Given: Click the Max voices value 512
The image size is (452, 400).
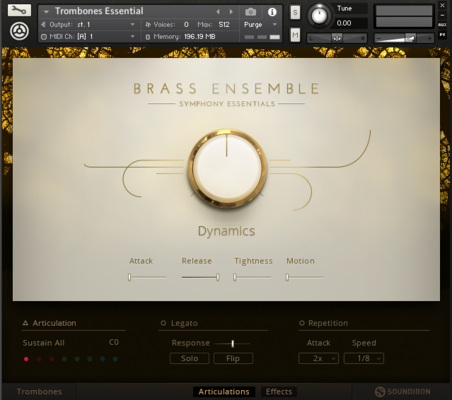Looking at the screenshot, I should (x=224, y=25).
